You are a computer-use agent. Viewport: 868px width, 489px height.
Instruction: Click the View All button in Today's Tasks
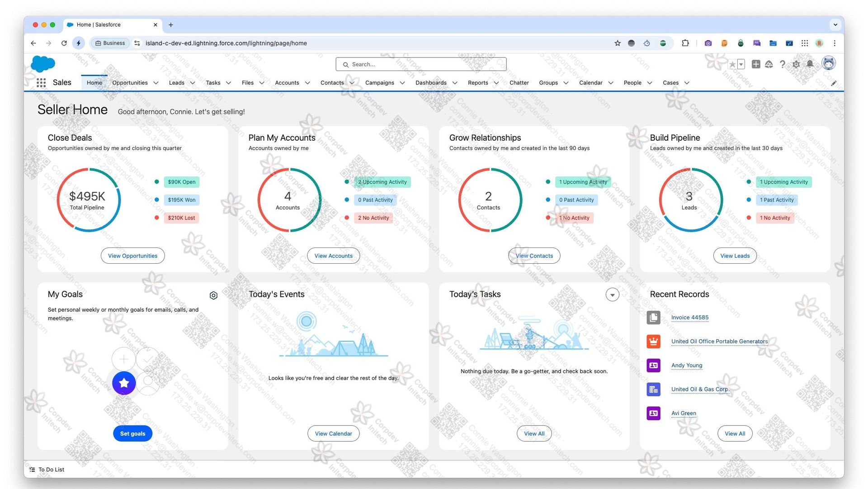pyautogui.click(x=534, y=434)
